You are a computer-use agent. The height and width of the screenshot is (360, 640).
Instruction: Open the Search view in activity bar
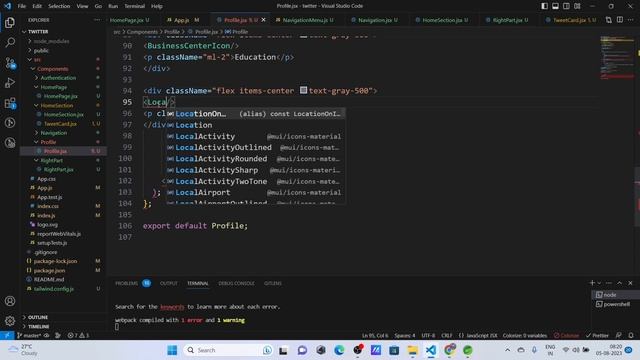[10, 42]
